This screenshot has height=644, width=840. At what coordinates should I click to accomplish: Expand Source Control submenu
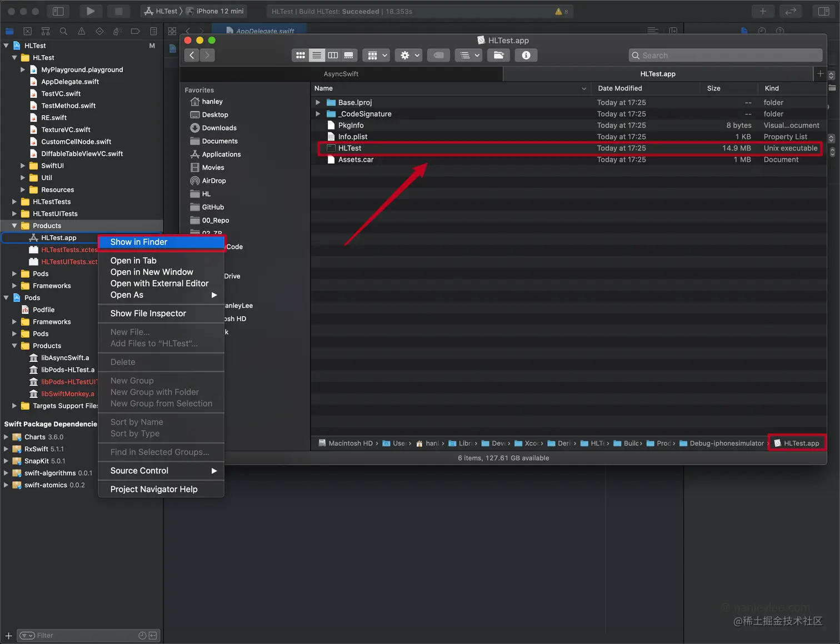(x=161, y=471)
